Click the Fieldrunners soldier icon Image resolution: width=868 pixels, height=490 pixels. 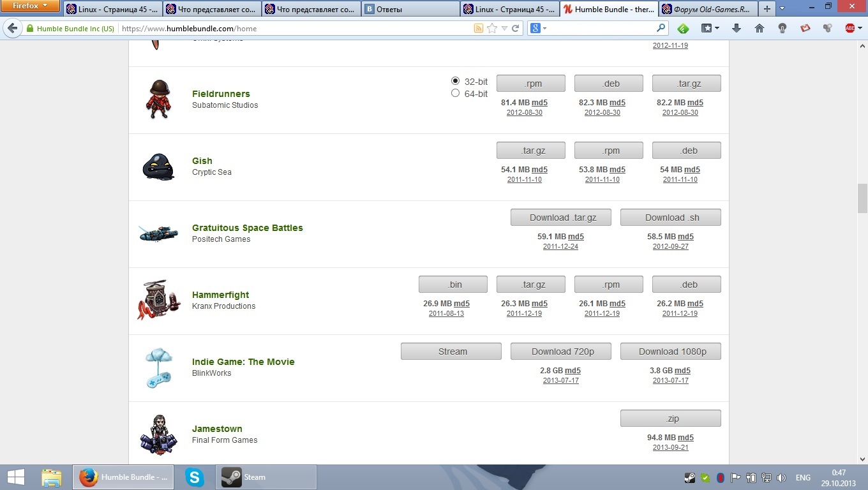pos(158,99)
